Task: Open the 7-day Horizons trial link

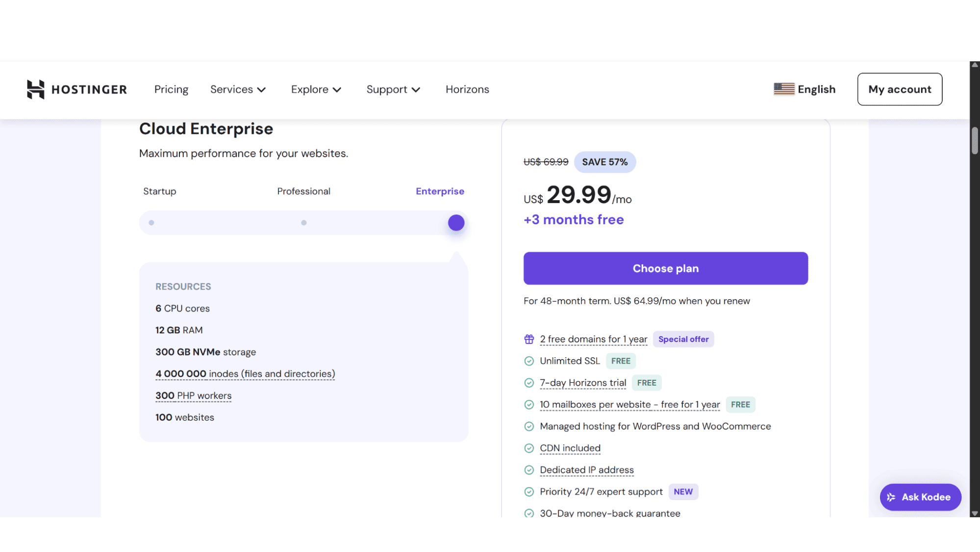Action: pos(582,383)
